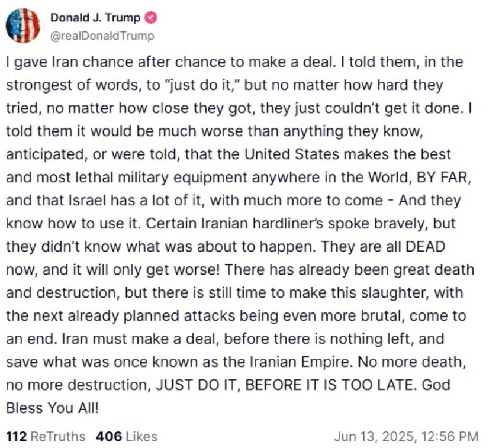Open the profile avatar picture
Image resolution: width=486 pixels, height=448 pixels.
(x=23, y=26)
